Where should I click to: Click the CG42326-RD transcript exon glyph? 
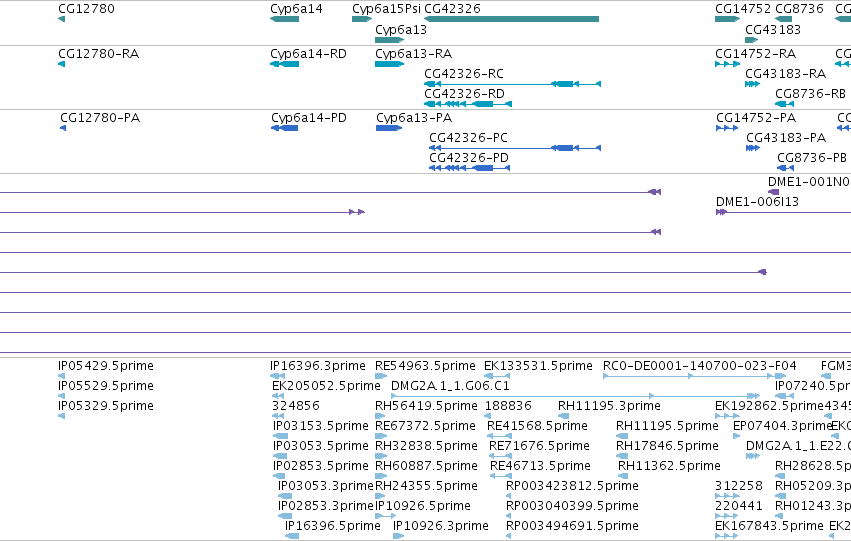468,104
